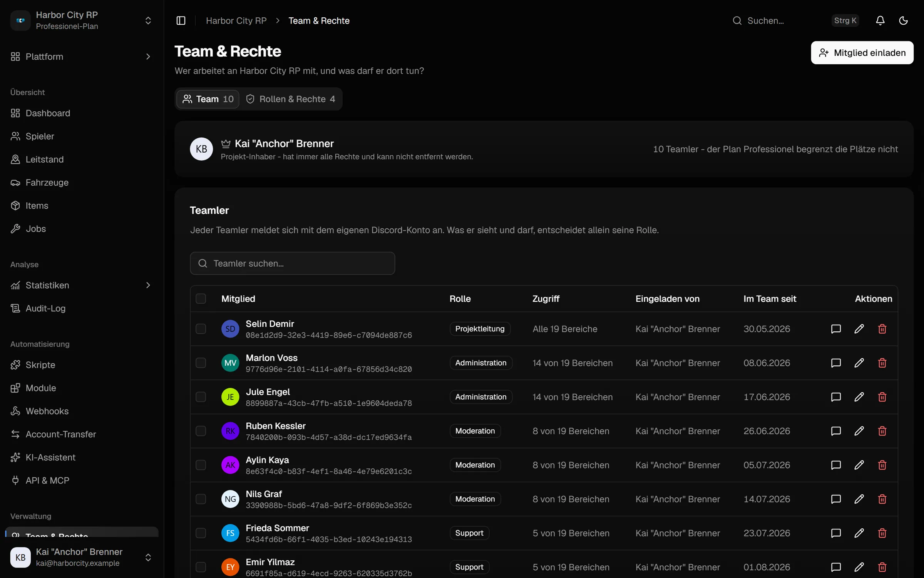
Task: Select Ruben Kessler's row checkbox
Action: point(201,431)
